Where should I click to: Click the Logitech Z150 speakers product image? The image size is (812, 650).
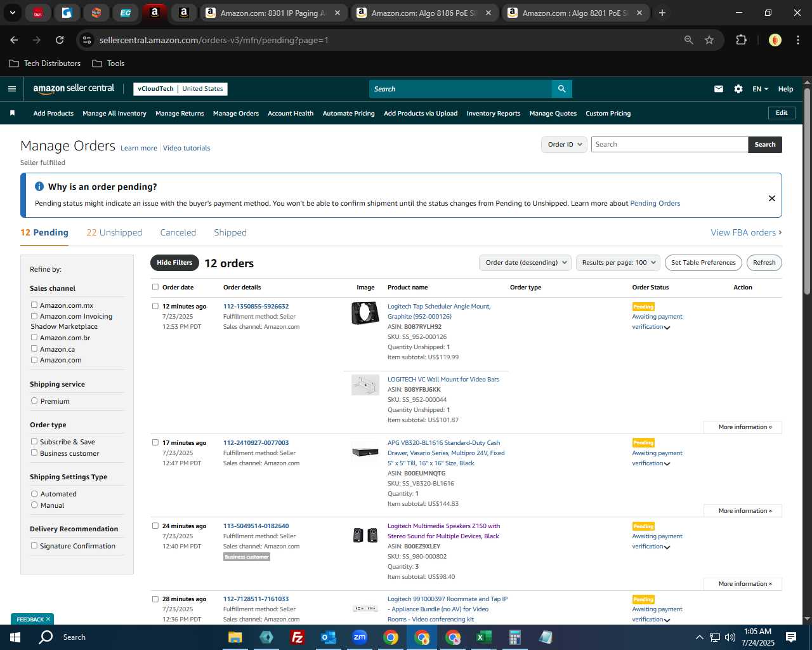point(365,535)
